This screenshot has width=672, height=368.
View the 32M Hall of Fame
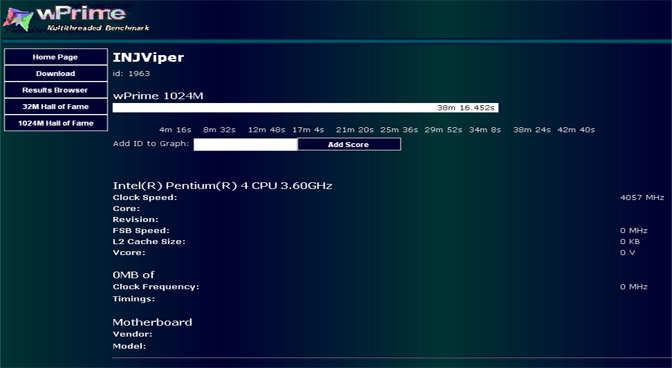tap(56, 107)
